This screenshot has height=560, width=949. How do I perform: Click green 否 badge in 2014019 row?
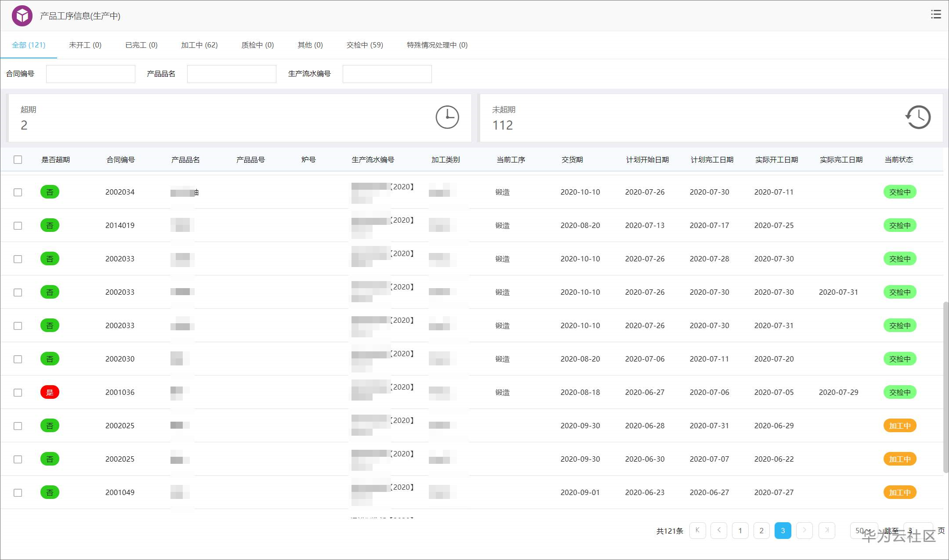pyautogui.click(x=50, y=225)
